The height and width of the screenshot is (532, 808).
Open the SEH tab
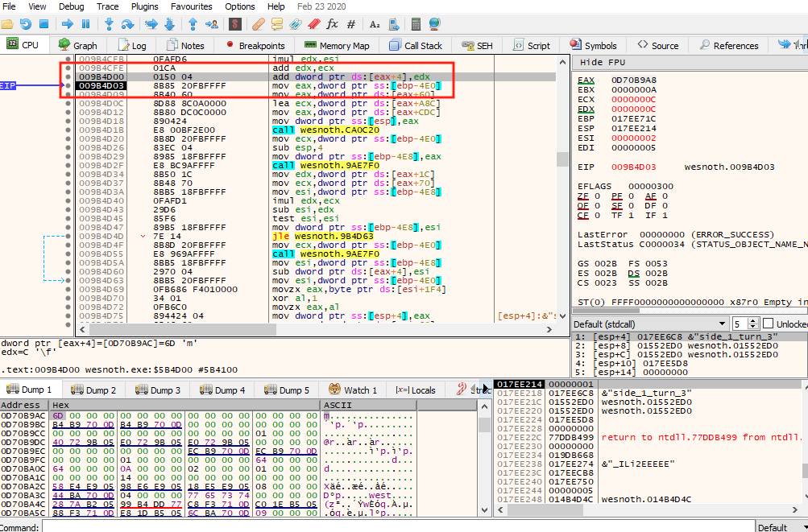(x=477, y=45)
